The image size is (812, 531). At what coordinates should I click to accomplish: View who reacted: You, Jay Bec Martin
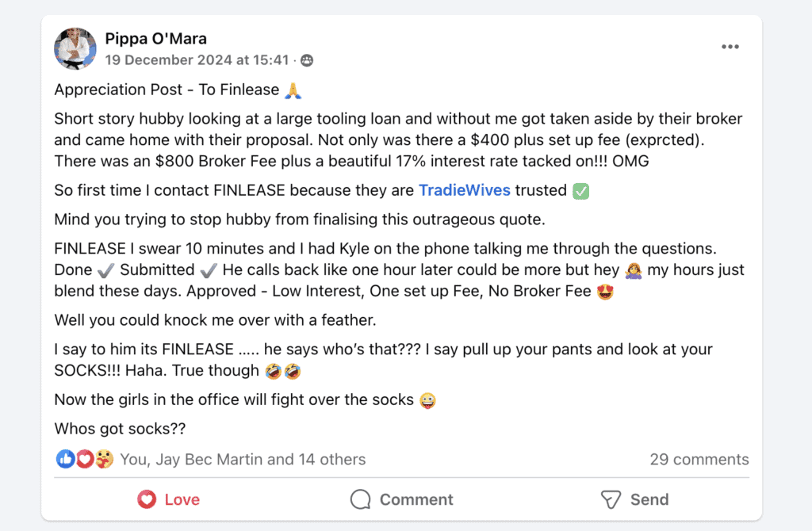click(243, 460)
